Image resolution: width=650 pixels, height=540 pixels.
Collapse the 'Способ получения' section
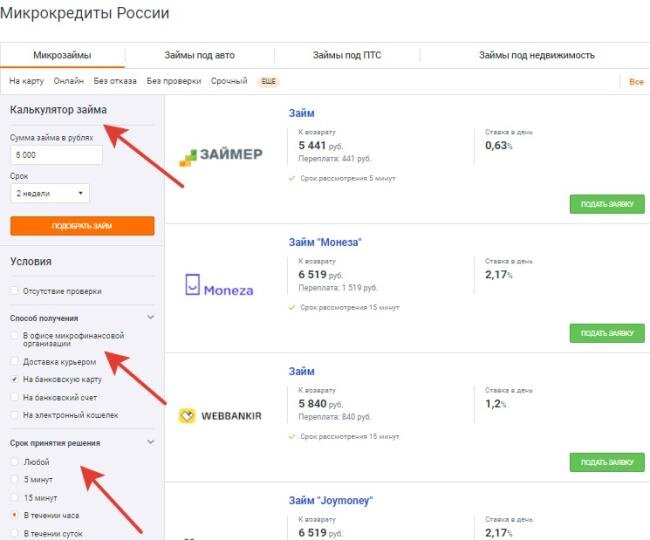(151, 317)
